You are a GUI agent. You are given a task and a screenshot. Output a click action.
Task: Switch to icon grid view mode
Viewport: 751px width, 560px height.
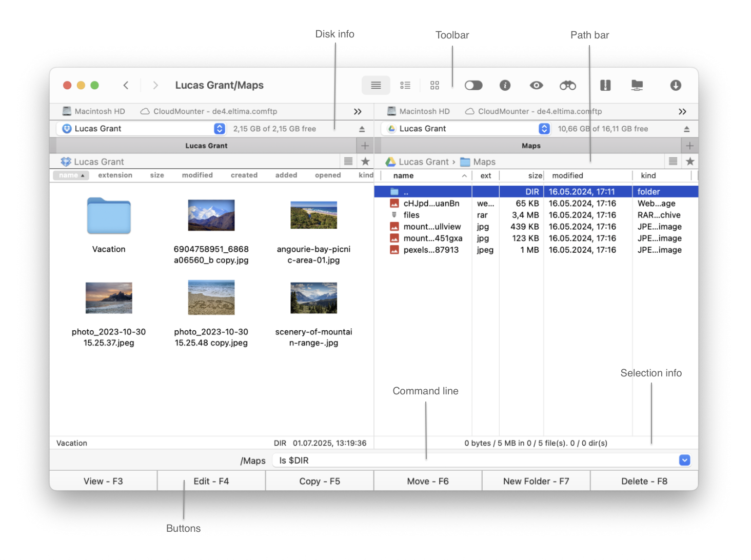[x=434, y=86]
